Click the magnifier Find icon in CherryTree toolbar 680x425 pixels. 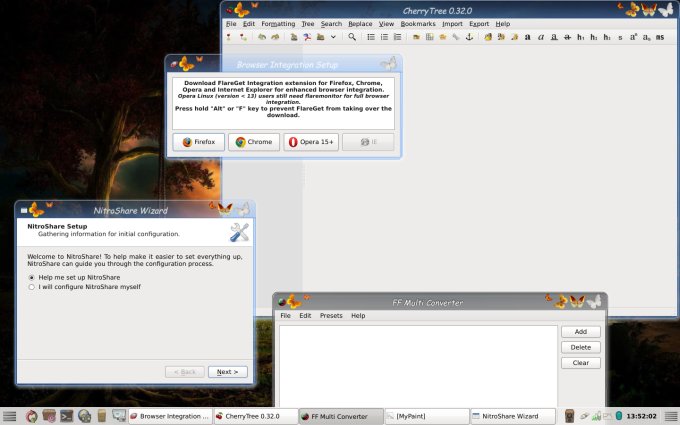pyautogui.click(x=352, y=37)
